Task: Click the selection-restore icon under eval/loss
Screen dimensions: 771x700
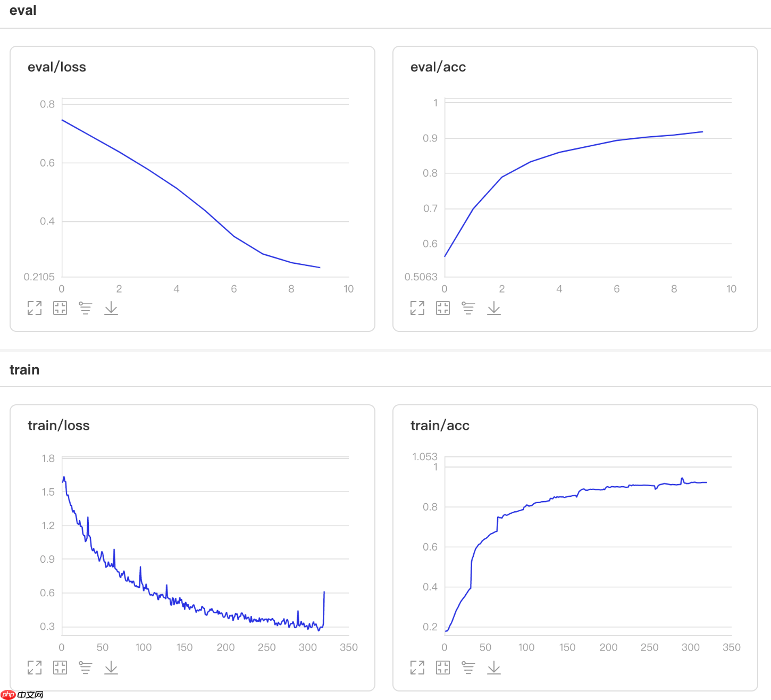Action: 60,308
